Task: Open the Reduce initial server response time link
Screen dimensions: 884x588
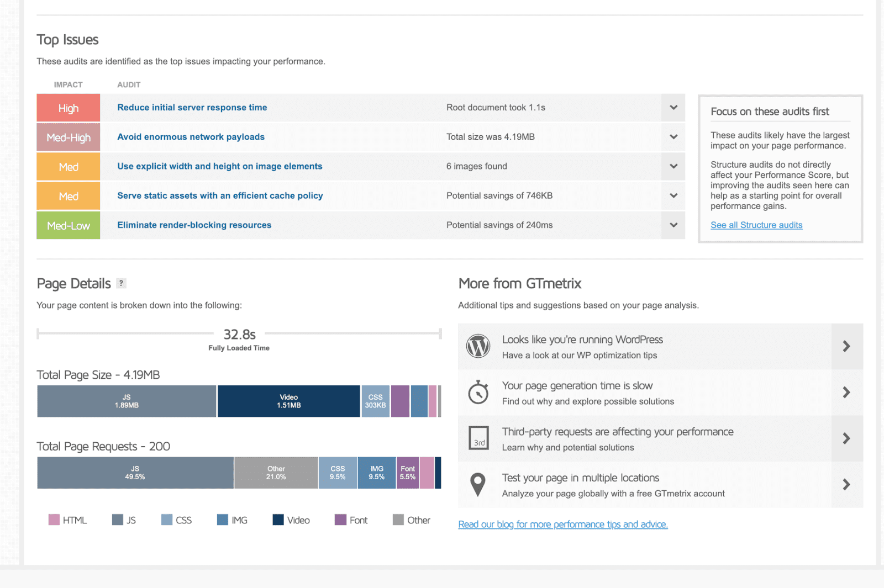Action: pos(192,107)
